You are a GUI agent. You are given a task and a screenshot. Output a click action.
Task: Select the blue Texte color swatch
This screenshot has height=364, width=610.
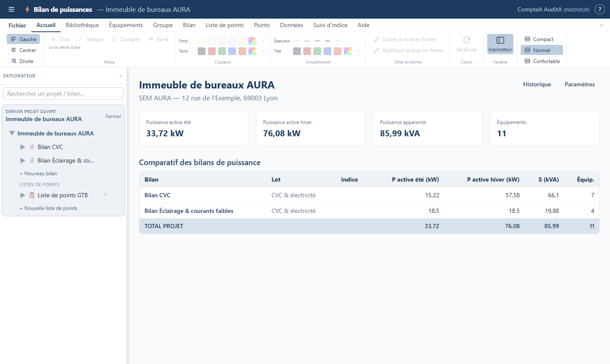pos(232,51)
